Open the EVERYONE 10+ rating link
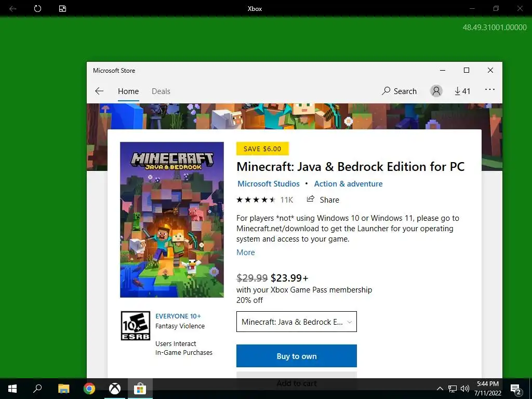Viewport: 532px width, 399px height. coord(178,316)
